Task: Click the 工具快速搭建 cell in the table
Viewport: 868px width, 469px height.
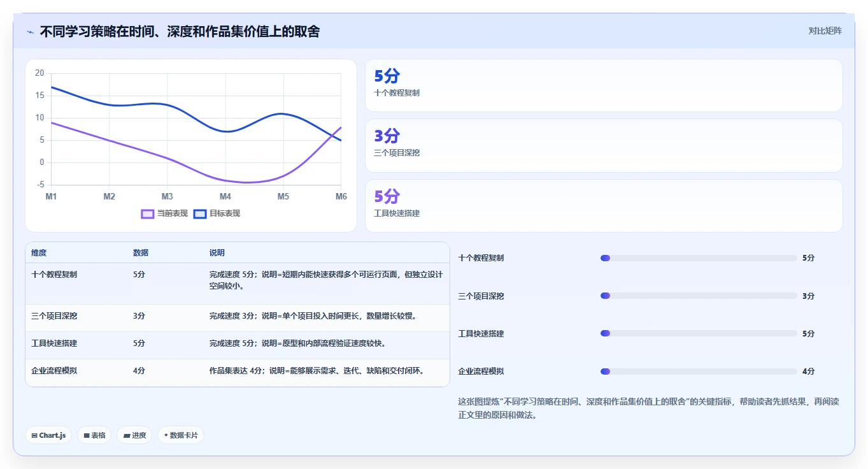Action: 54,343
